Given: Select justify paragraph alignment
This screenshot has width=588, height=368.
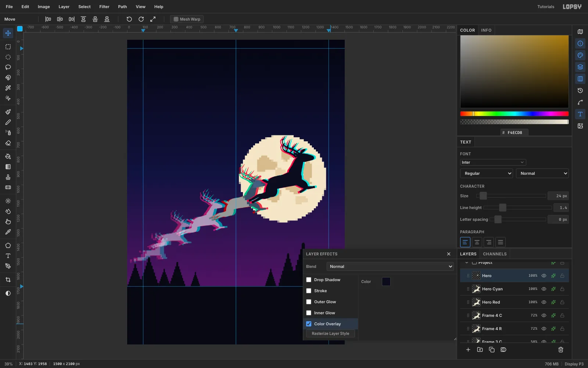Looking at the screenshot, I should click(501, 242).
